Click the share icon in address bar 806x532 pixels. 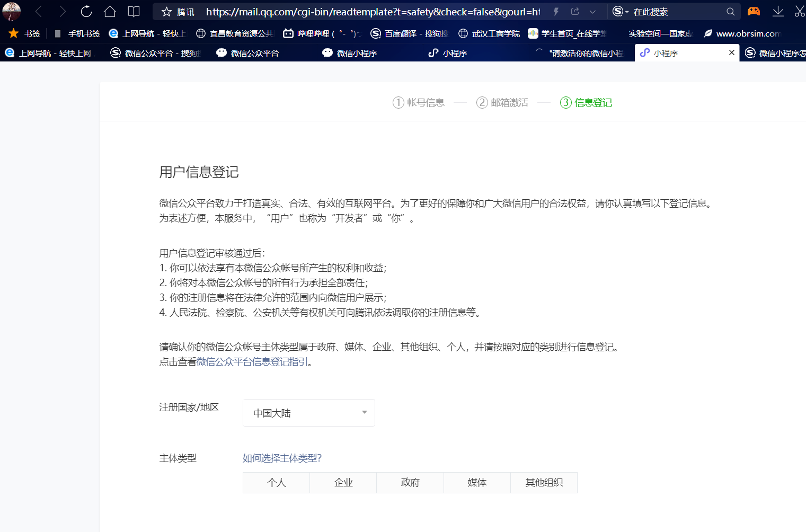tap(575, 12)
